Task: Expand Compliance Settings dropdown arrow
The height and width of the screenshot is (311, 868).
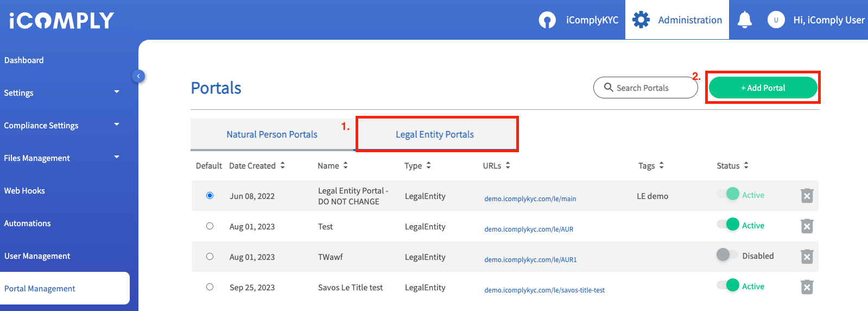Action: 117,125
